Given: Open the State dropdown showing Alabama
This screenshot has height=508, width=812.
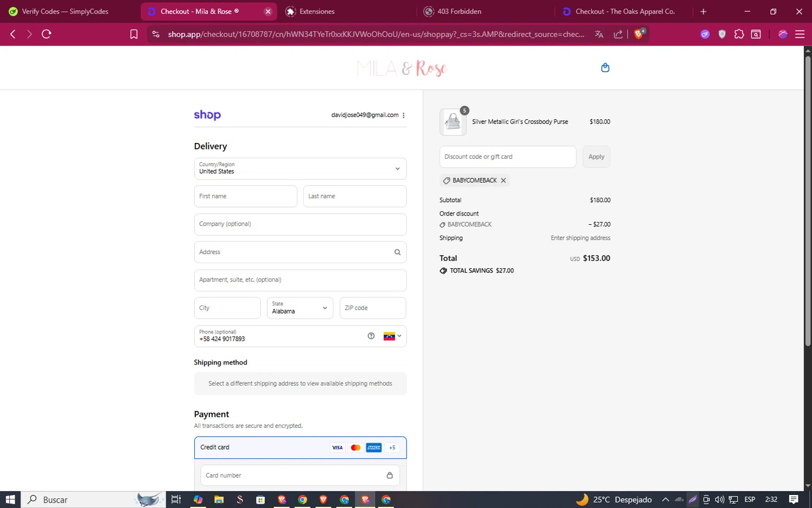Looking at the screenshot, I should coord(300,308).
